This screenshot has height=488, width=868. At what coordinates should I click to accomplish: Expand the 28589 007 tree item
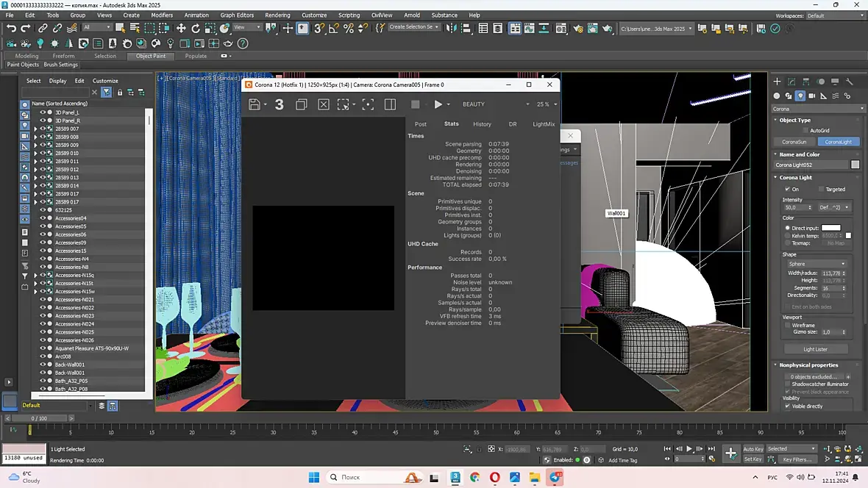(35, 129)
